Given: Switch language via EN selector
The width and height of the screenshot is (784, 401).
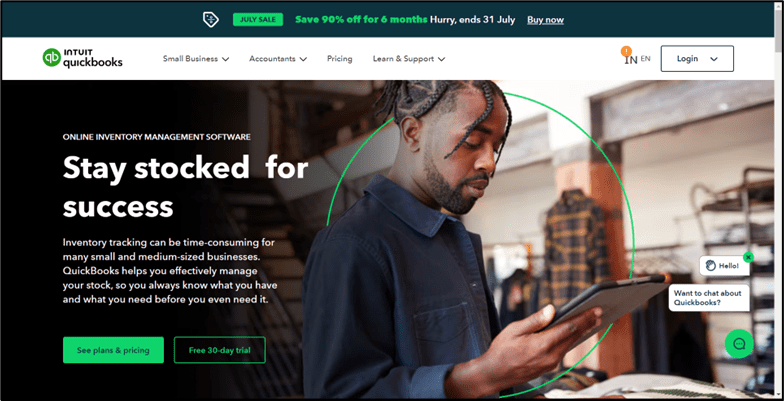Looking at the screenshot, I should click(x=646, y=58).
